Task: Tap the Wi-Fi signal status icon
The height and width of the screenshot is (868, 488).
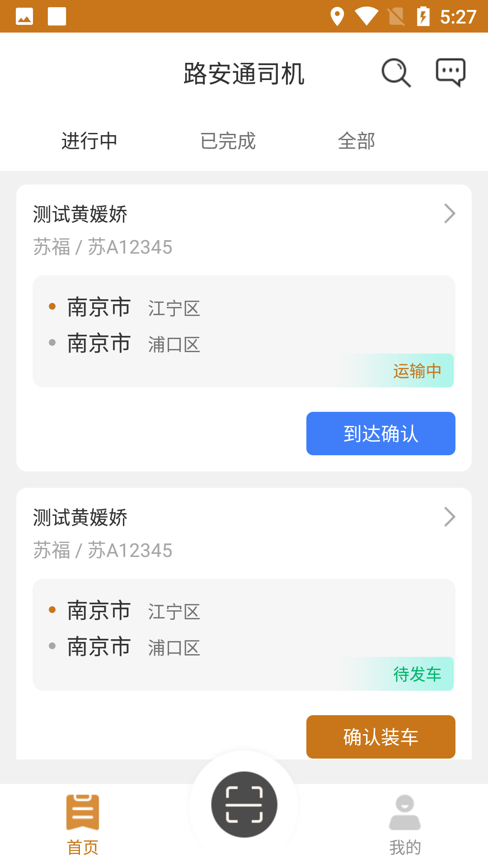Action: pos(366,17)
